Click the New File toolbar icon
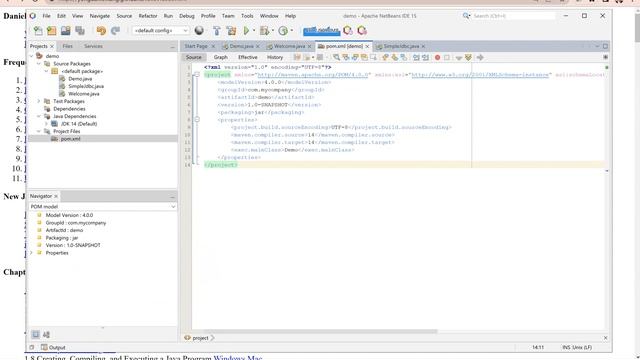Image resolution: width=640 pixels, height=360 pixels. (38, 31)
